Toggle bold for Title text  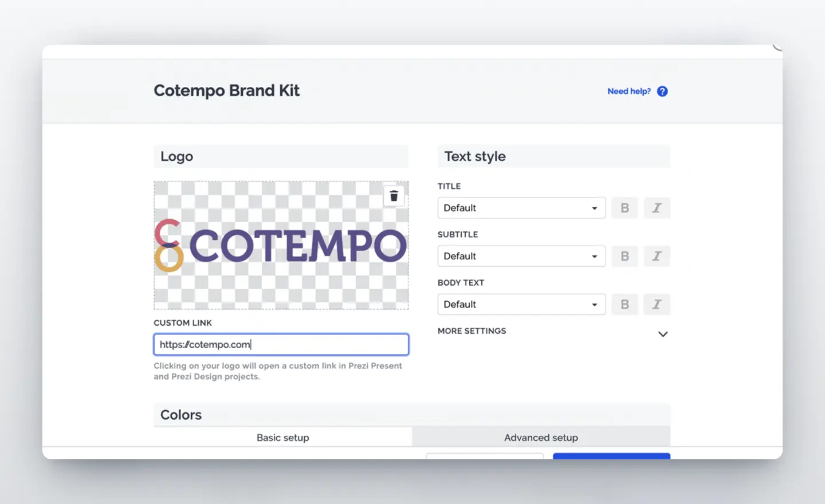[x=624, y=208]
